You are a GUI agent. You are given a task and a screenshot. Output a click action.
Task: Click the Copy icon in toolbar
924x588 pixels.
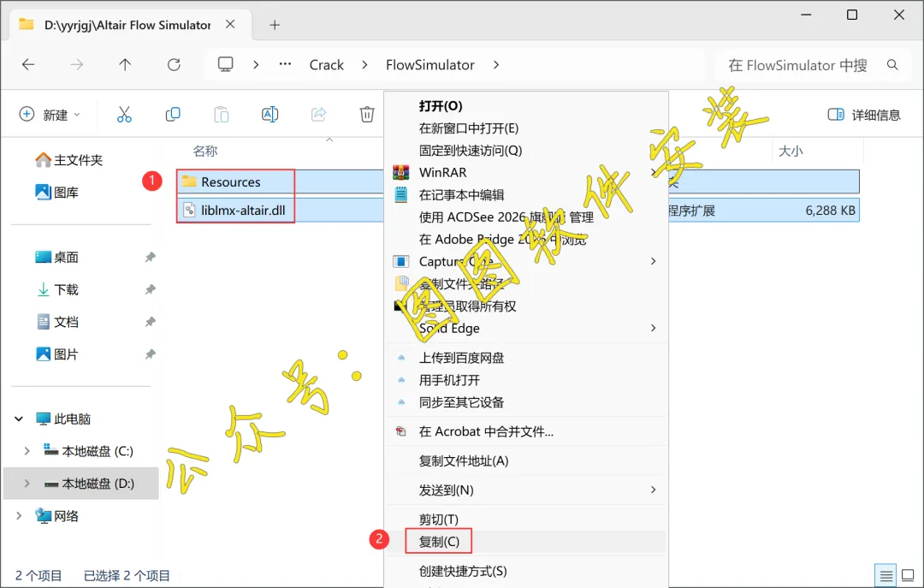click(173, 115)
